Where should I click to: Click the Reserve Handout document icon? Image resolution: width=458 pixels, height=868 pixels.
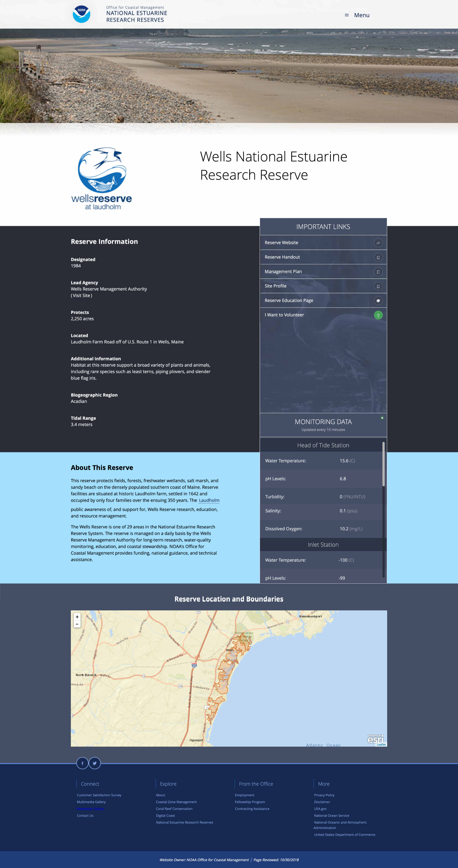tap(378, 257)
